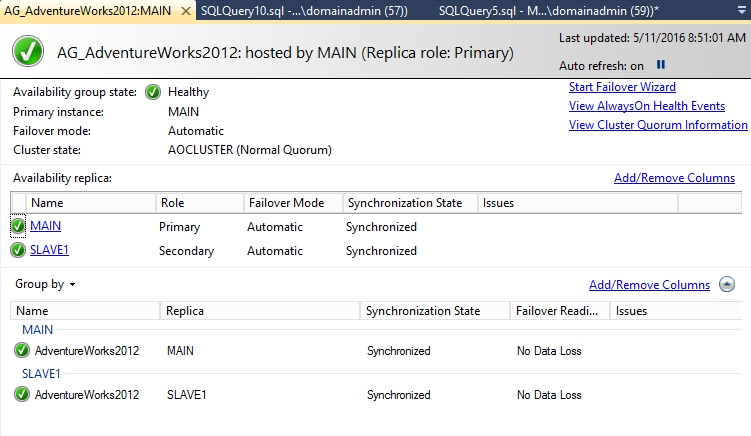751x436 pixels.
Task: Open the tab list overflow arrow
Action: pyautogui.click(x=742, y=11)
